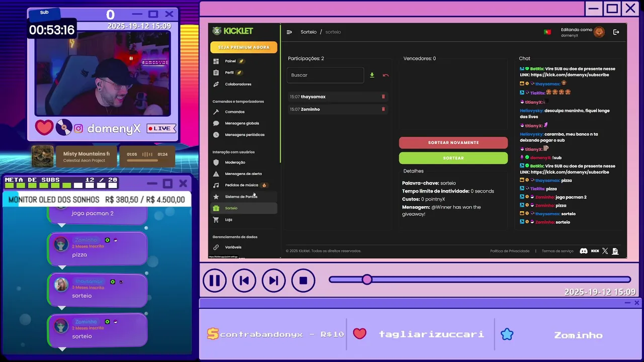Click the SEJA PREMIUM AGORA button
The height and width of the screenshot is (362, 644).
click(244, 47)
